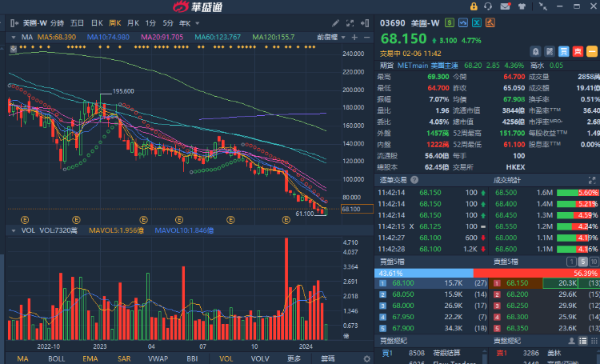This screenshot has height=364, width=600.
Task: Switch to 5分 five-minute chart tab
Action: 168,23
